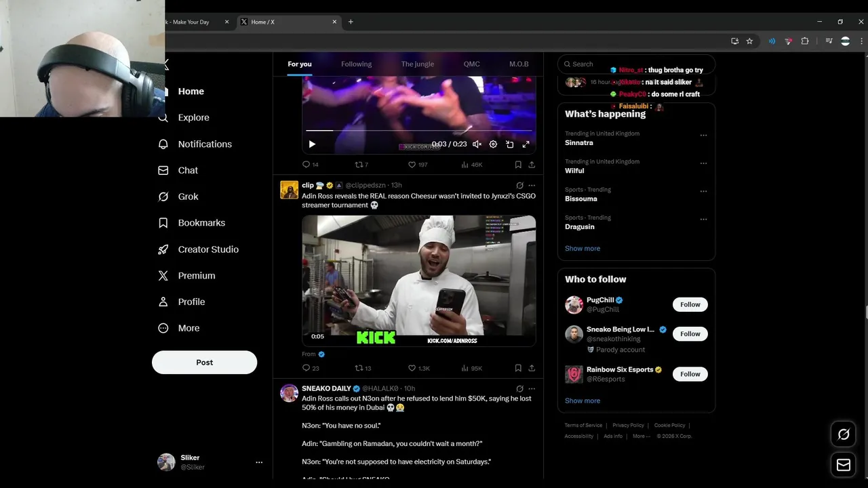Open Home in X sidebar
The image size is (868, 488).
coord(191,91)
